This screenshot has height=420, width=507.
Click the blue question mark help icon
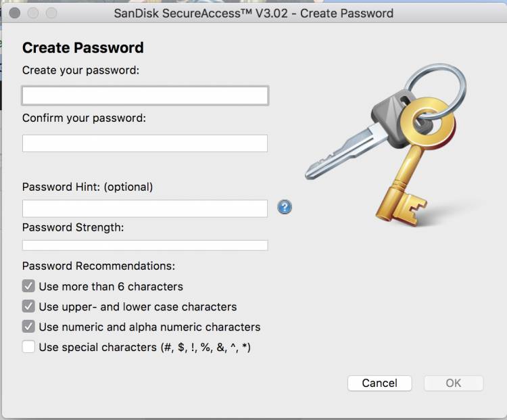pyautogui.click(x=285, y=207)
